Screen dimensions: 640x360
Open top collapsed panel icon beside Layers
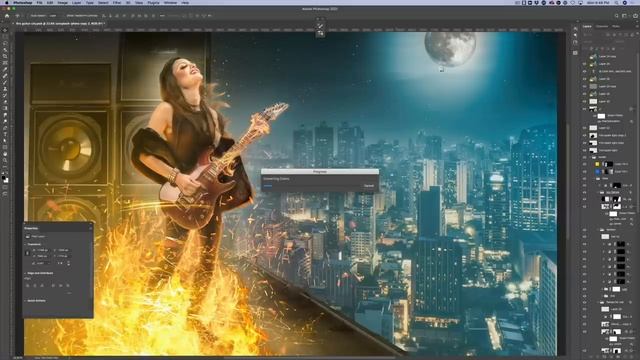coord(575,29)
